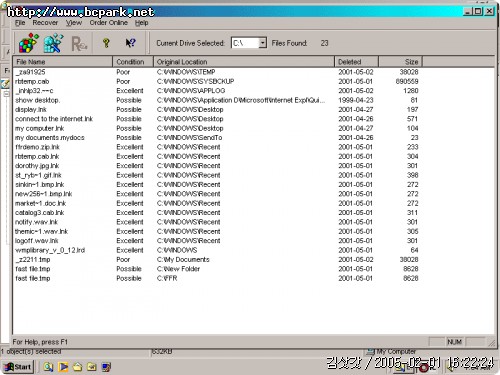The height and width of the screenshot is (375, 500).
Task: Click the colorful cubes scan toolbar icon
Action: point(29,43)
